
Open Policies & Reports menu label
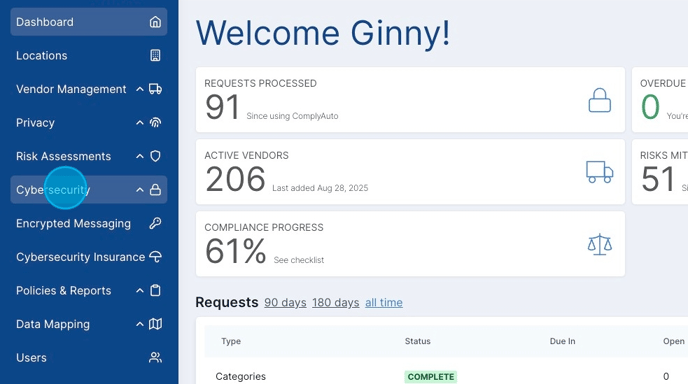coord(63,291)
